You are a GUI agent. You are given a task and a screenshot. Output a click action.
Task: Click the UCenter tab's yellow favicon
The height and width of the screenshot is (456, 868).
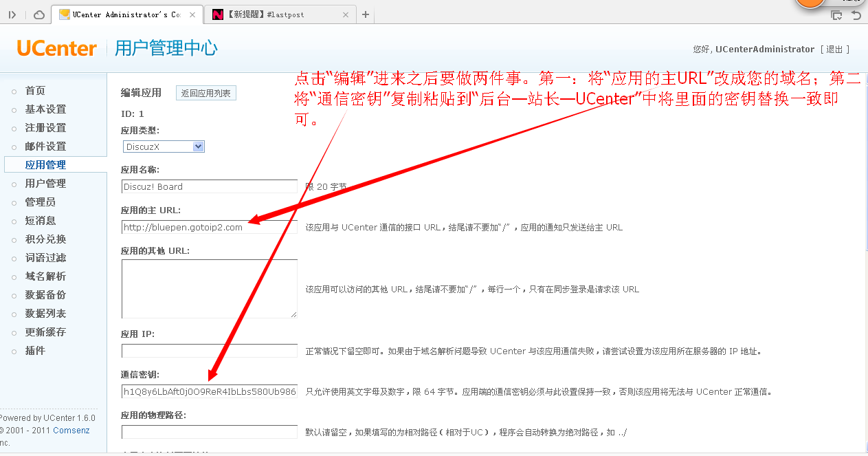(65, 14)
